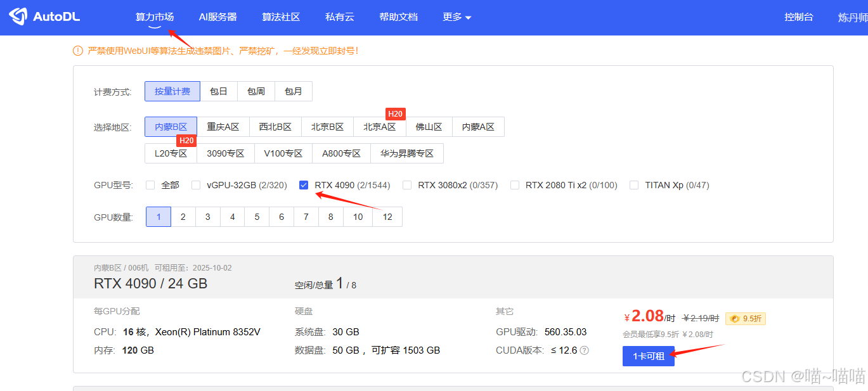Set GPU count to 3

click(x=208, y=217)
